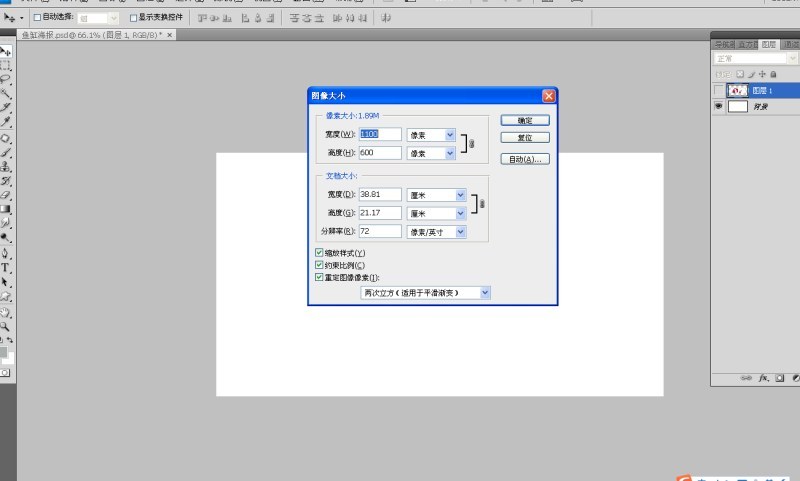Open document width 厘米 unit dropdown
The height and width of the screenshot is (481, 800).
coord(460,195)
